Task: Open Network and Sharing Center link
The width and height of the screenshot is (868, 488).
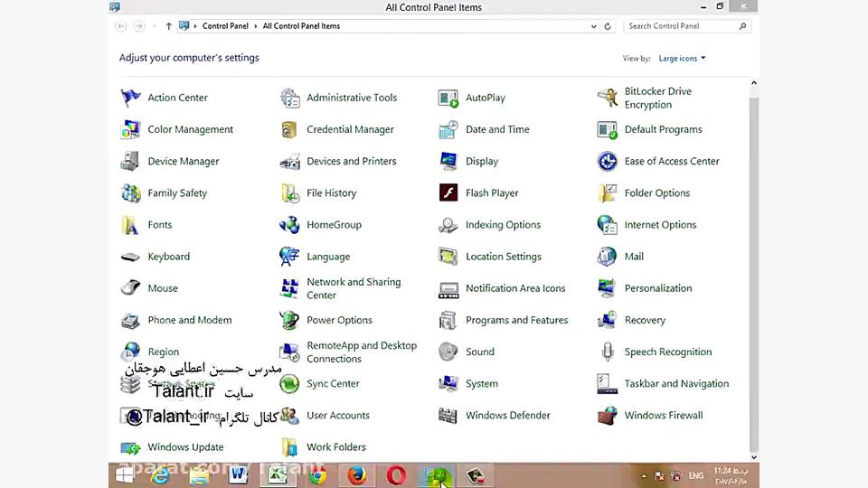Action: point(354,288)
